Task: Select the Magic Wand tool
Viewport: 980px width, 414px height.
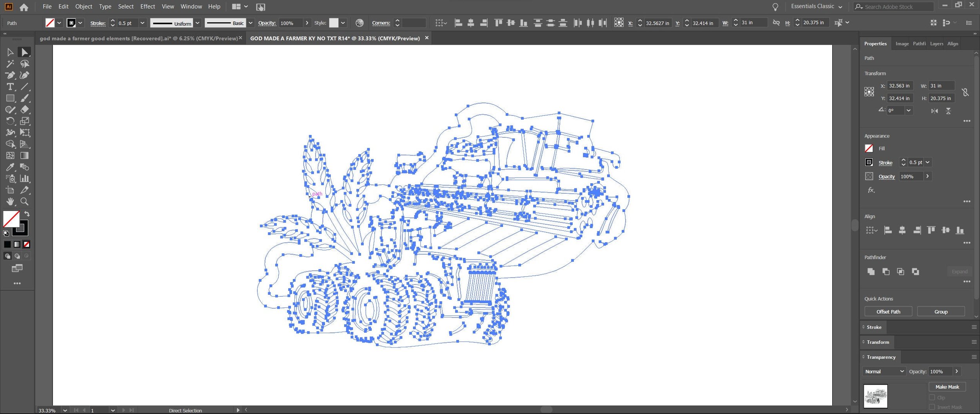Action: [x=10, y=64]
